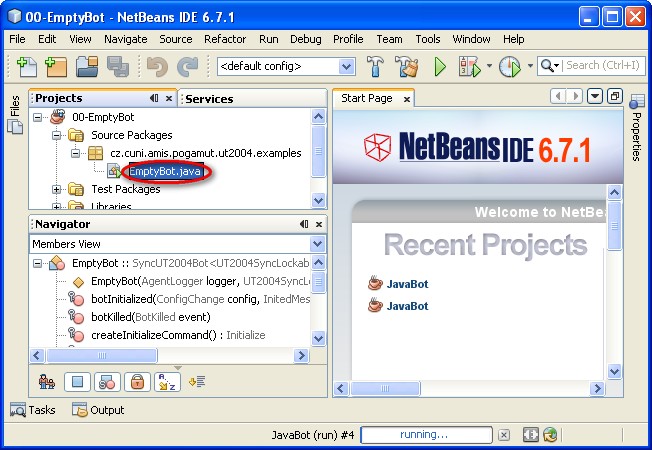Select the botInitialized method in Navigator
This screenshot has height=450, width=652.
tap(200, 299)
